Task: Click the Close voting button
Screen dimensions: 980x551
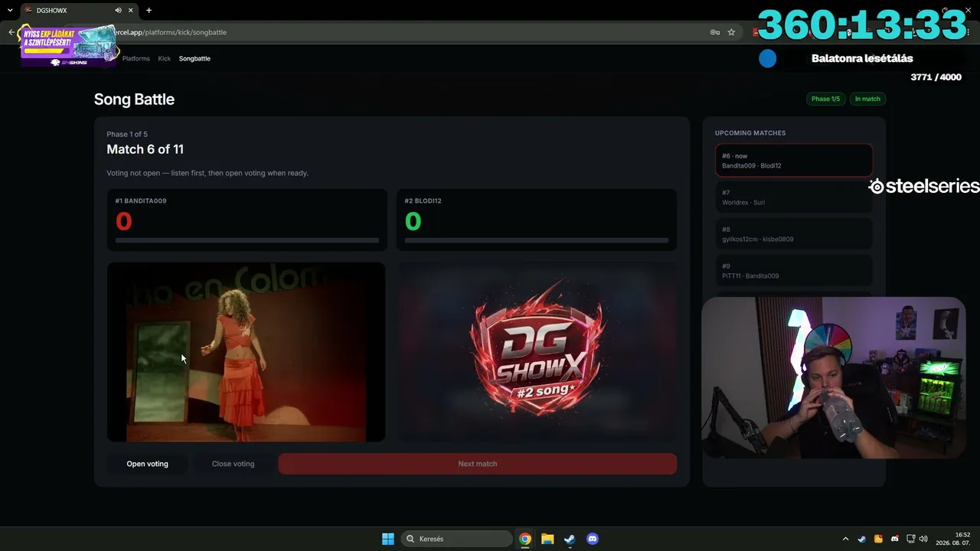Action: [x=233, y=464]
